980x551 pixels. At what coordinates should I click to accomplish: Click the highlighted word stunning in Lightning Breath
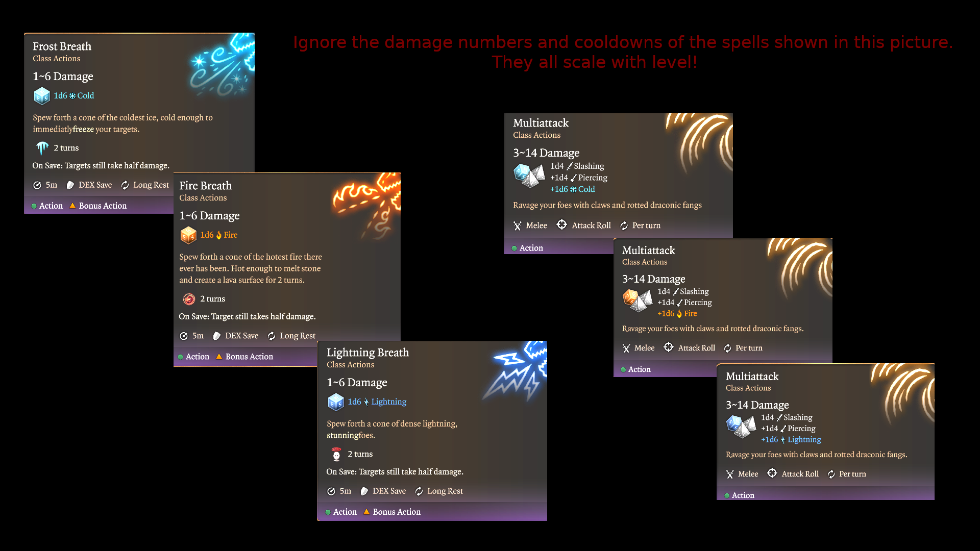[342, 435]
